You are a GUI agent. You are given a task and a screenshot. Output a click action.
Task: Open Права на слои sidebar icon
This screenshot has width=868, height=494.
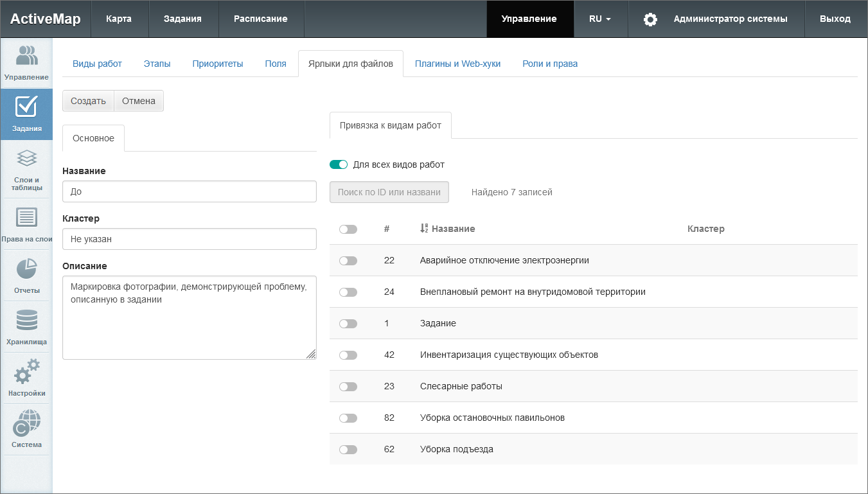26,218
